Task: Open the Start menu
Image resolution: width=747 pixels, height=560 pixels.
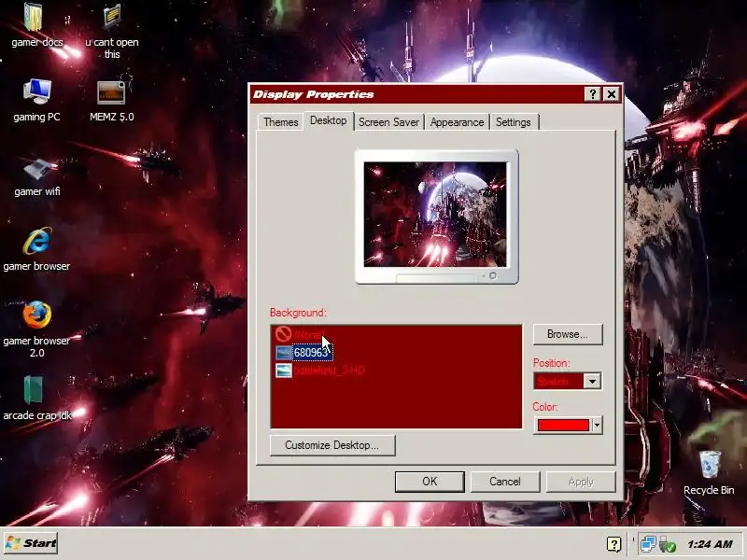Action: point(31,543)
